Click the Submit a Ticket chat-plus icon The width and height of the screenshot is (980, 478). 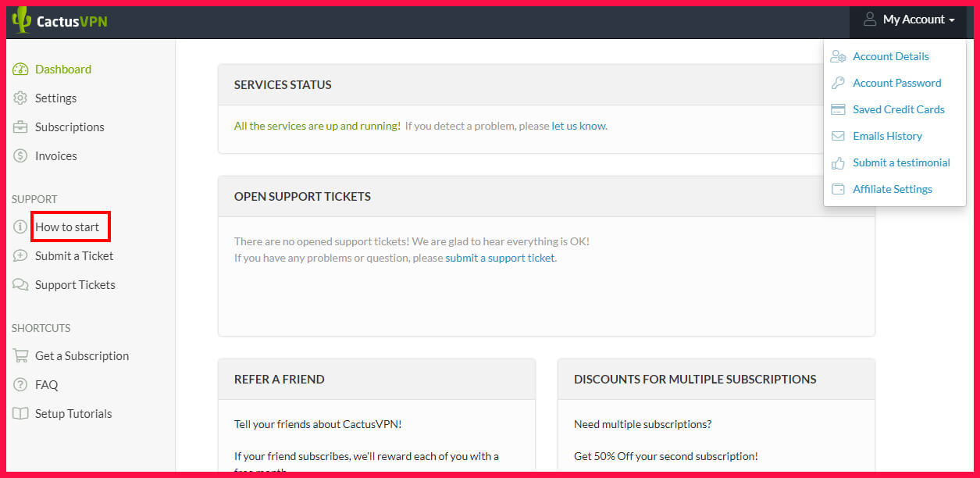pyautogui.click(x=20, y=255)
